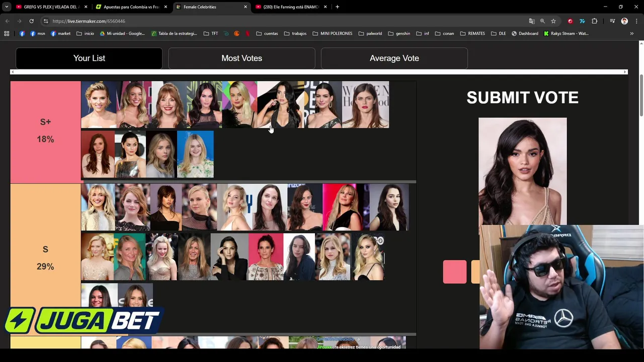Open the Dashboard bookmark
Image resolution: width=644 pixels, height=362 pixels.
[525, 34]
